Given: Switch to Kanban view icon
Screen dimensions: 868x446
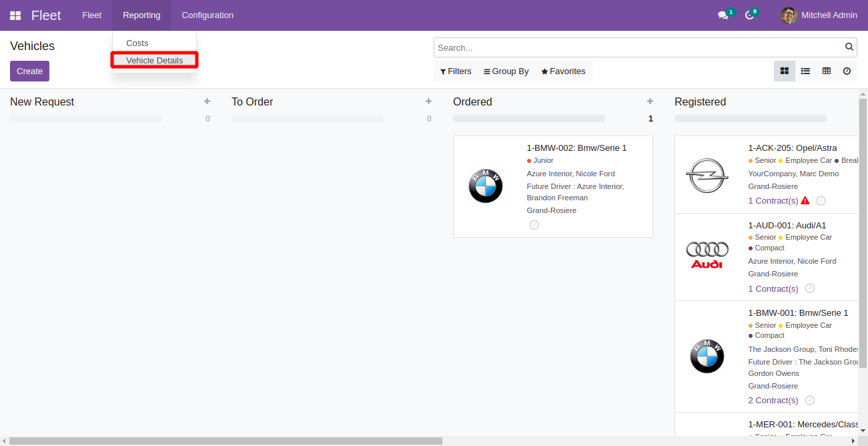Looking at the screenshot, I should point(785,71).
